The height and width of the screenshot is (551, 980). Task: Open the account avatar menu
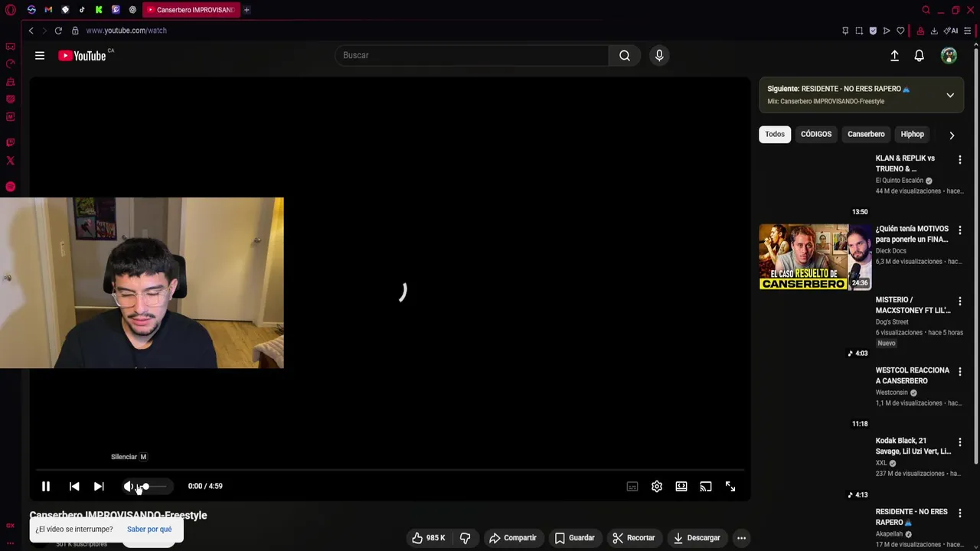point(949,55)
